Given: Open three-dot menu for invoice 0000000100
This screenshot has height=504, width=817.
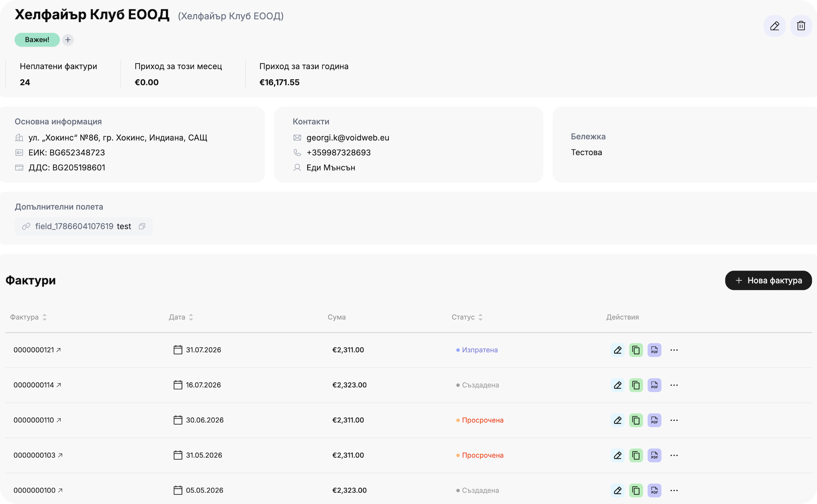Looking at the screenshot, I should [x=674, y=490].
